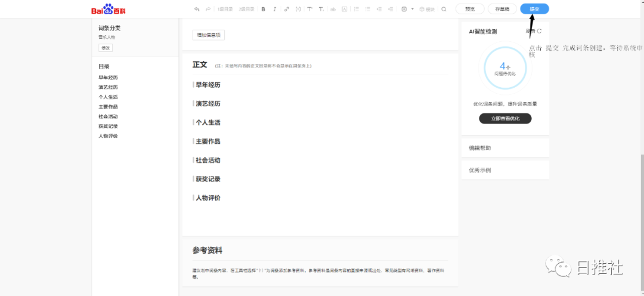Click the Baidu Baike logo
The width and height of the screenshot is (644, 296).
pyautogui.click(x=109, y=10)
